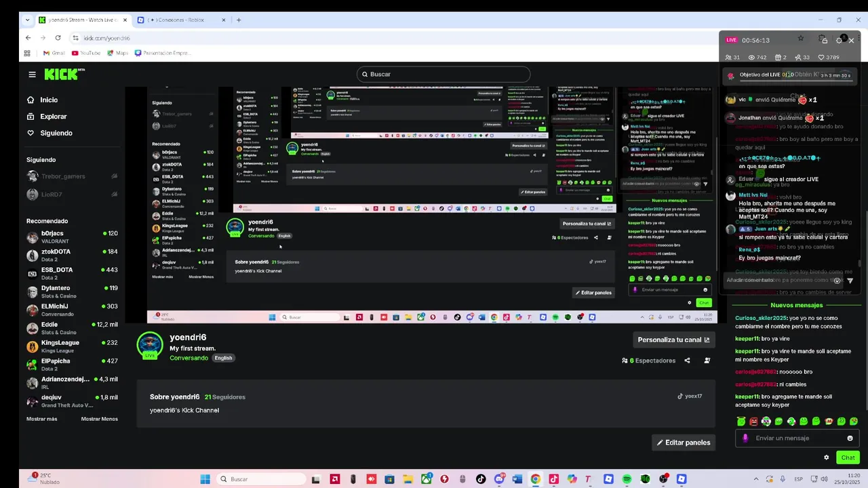868x488 pixels.
Task: Open Dylantero channel in Recomendado
Action: (72, 291)
